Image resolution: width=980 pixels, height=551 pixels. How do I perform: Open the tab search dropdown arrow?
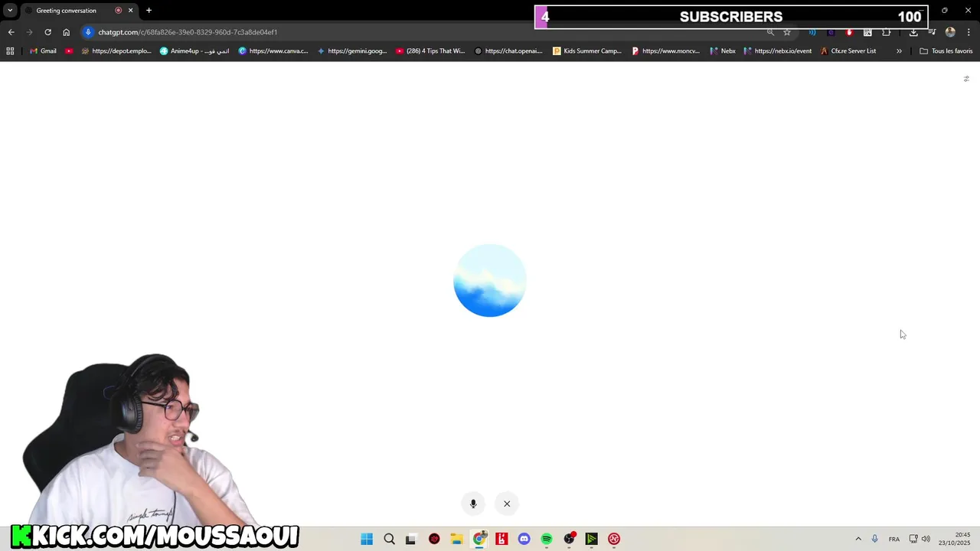[x=10, y=11]
